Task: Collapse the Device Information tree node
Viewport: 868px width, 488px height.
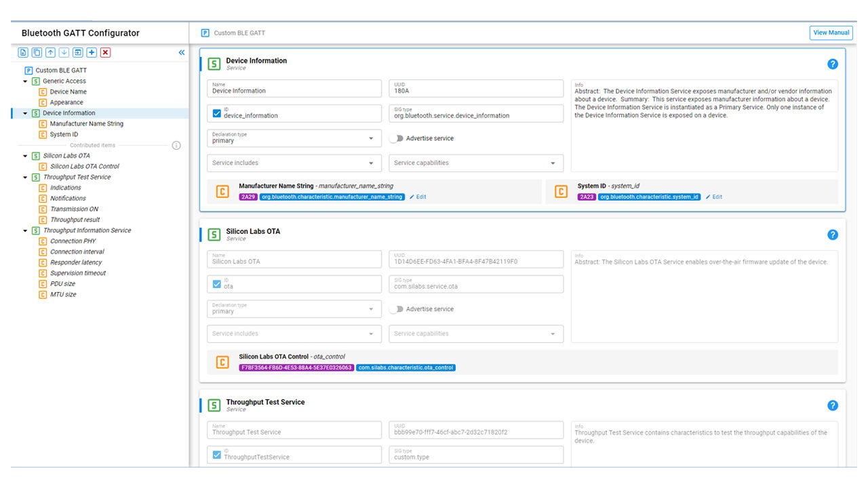Action: (x=25, y=113)
